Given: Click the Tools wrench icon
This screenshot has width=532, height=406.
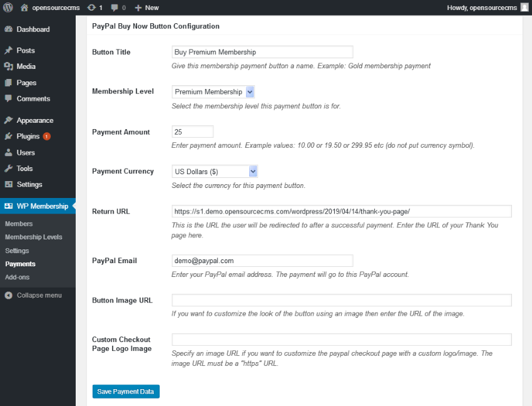Looking at the screenshot, I should (x=9, y=169).
